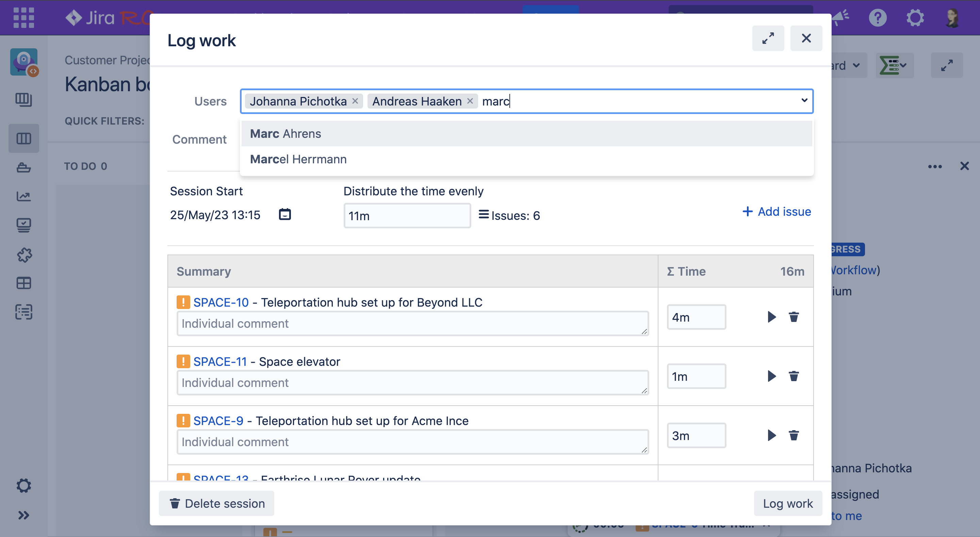
Task: Start timer for SPACE-10 issue
Action: coord(771,316)
